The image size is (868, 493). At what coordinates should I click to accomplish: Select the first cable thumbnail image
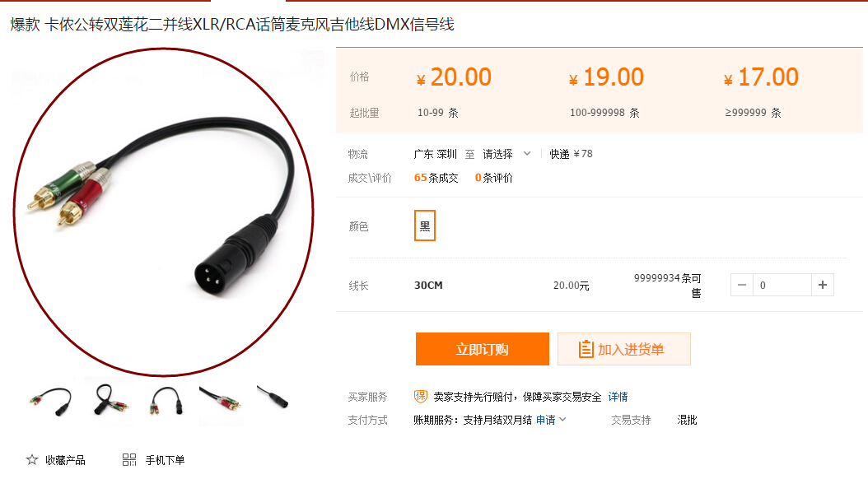click(51, 401)
